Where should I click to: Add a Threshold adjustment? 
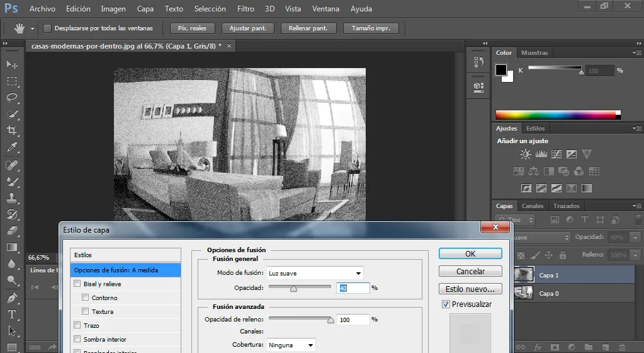(x=556, y=188)
